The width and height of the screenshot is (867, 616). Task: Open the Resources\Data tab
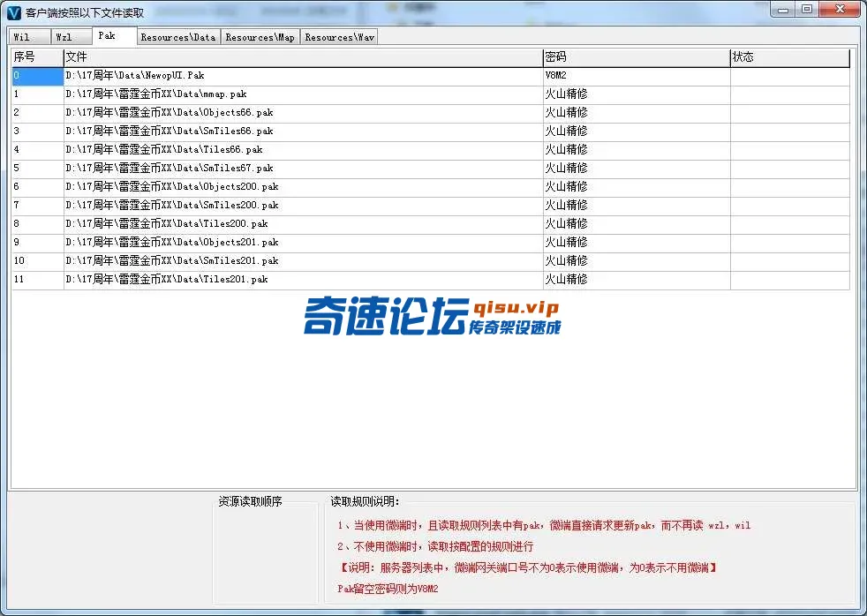pyautogui.click(x=178, y=37)
